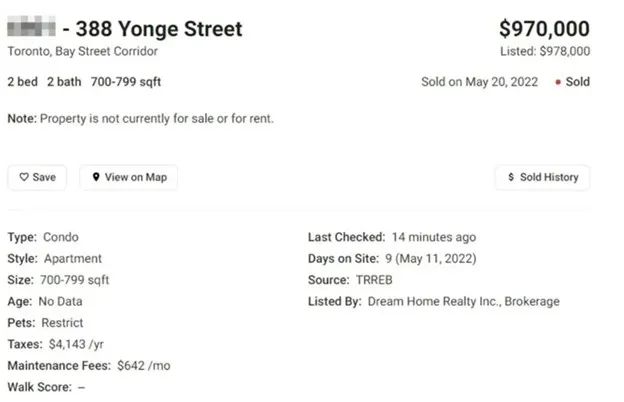Click the Listed: $978,000 text
Screen dimensions: 624x402
[545, 51]
